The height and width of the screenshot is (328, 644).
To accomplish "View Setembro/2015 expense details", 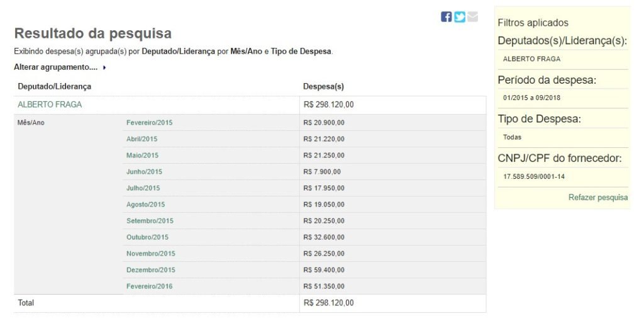I will coord(150,221).
